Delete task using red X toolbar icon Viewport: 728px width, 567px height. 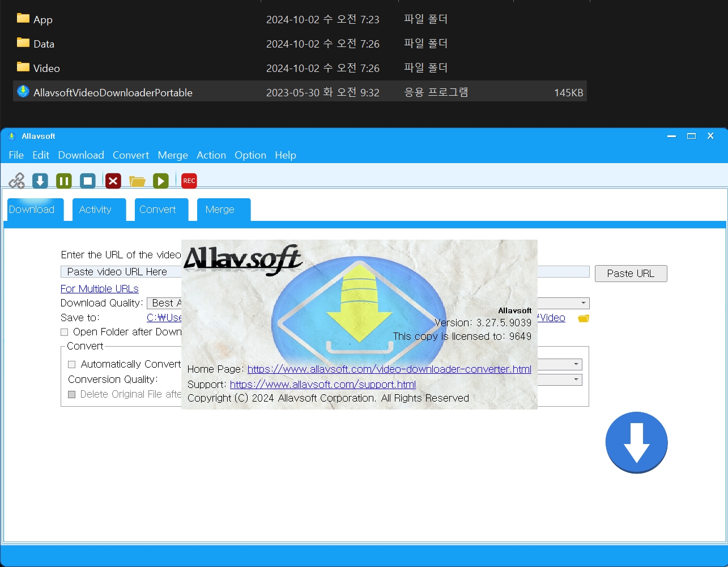[113, 181]
